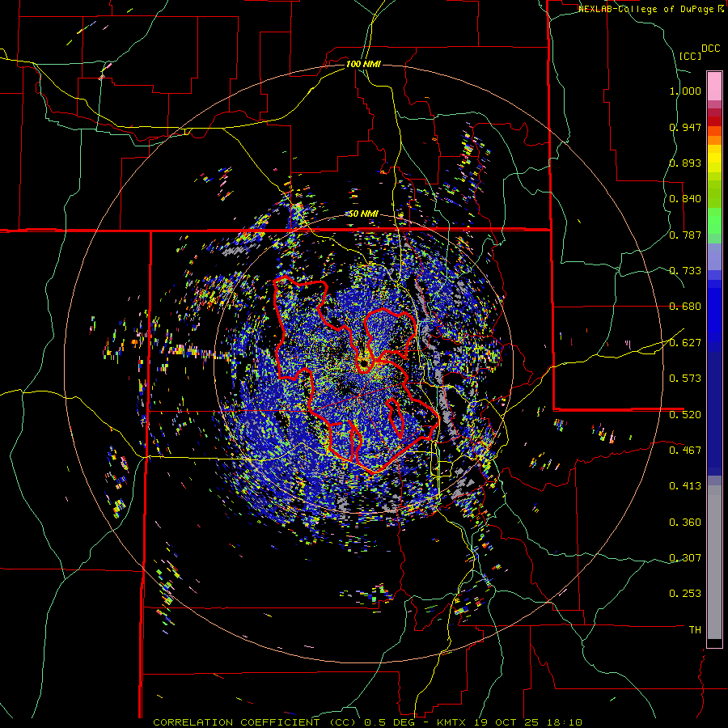
Task: Click the KMTX station identifier
Action: click(453, 722)
